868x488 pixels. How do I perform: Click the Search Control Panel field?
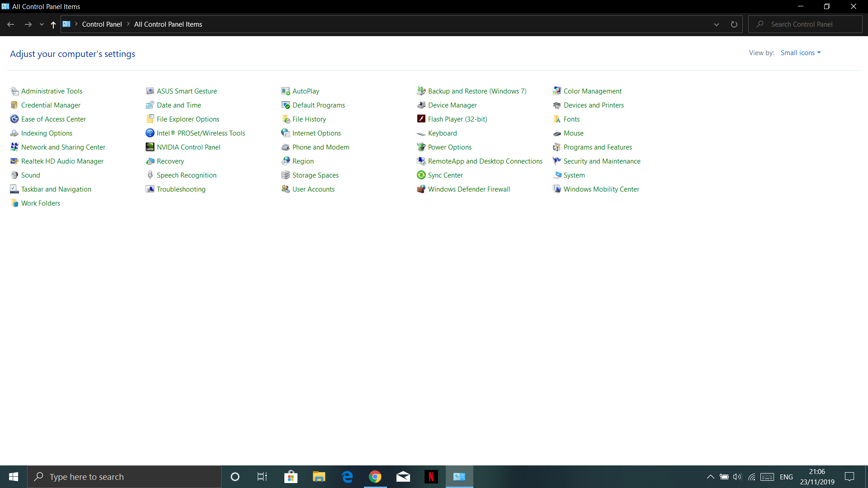click(805, 24)
